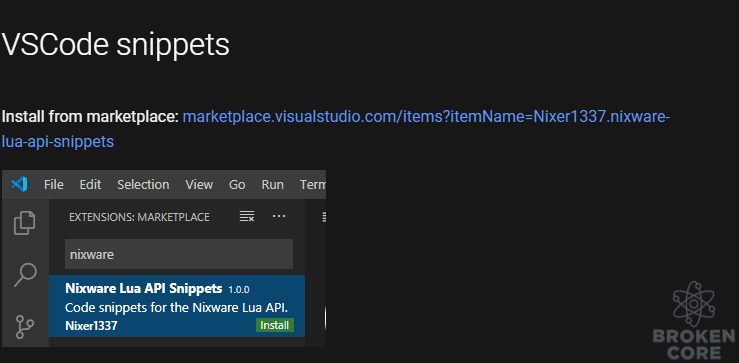The image size is (739, 363).
Task: Click the publisher name Nixer1337
Action: (x=91, y=326)
